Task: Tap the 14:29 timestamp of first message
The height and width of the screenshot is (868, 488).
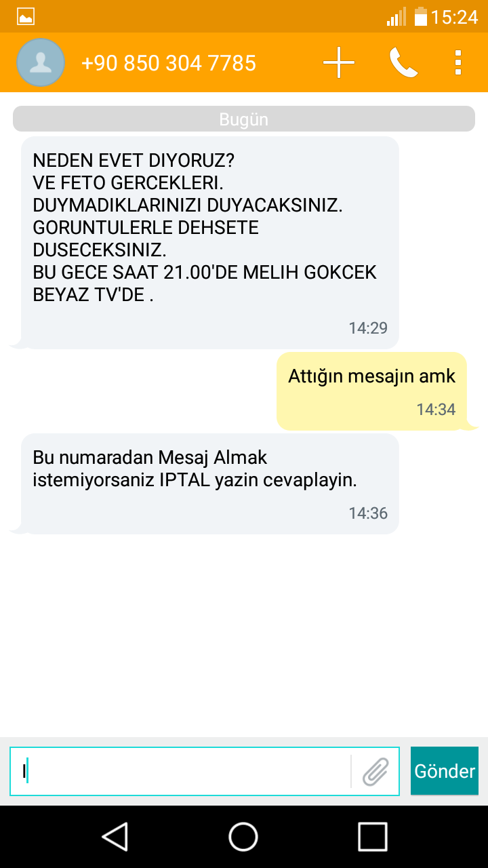Action: [x=368, y=328]
